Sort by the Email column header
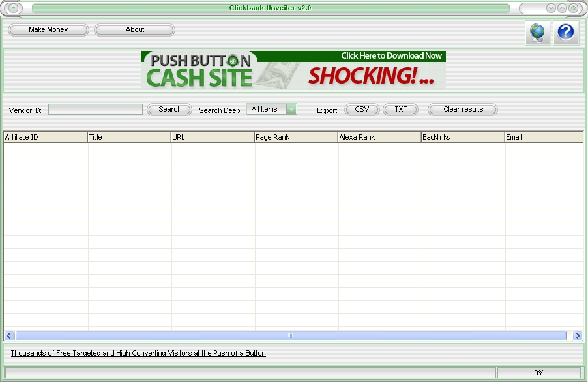Image resolution: width=588 pixels, height=383 pixels. pyautogui.click(x=544, y=137)
